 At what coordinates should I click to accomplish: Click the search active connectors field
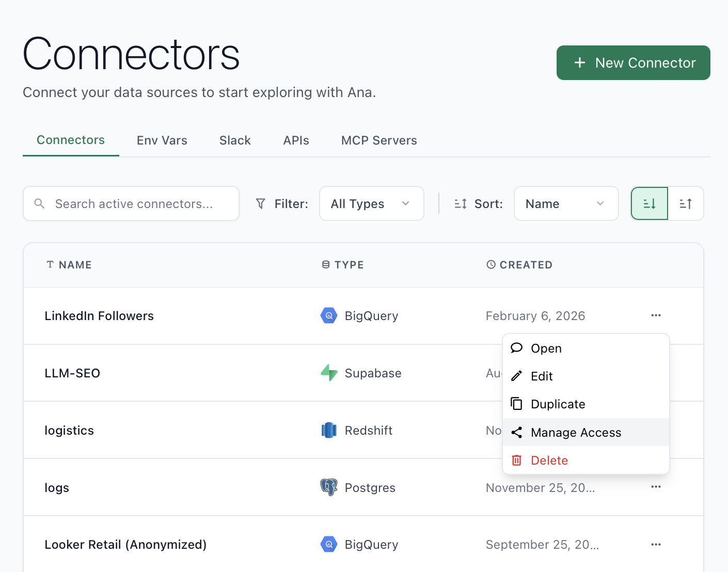(131, 203)
